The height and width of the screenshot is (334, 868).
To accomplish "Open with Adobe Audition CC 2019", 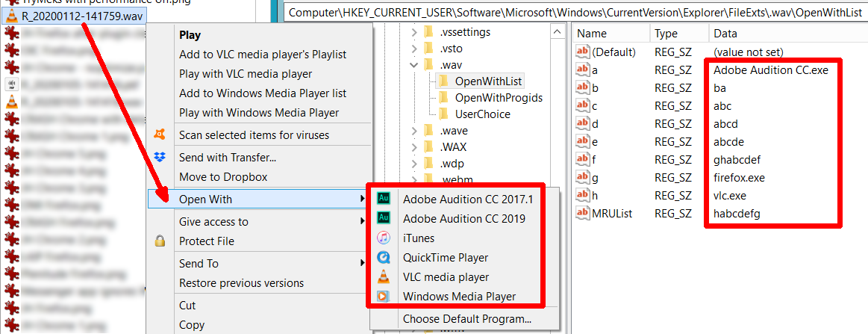I will pos(464,218).
